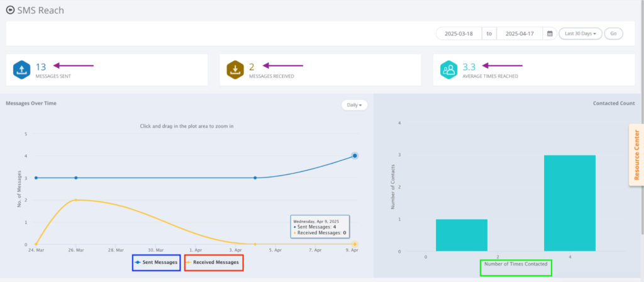Click the Number of Times Contacted axis label
644x282 pixels.
516,264
